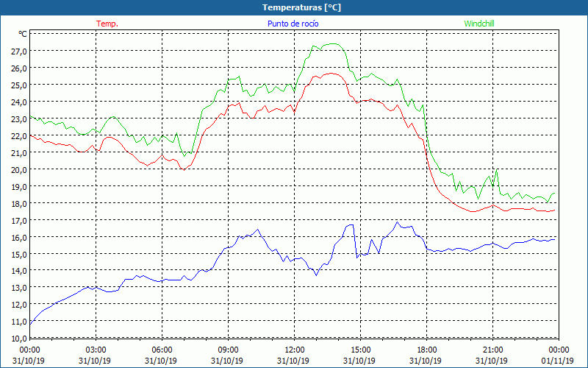Viewport: 588px width, 368px height.
Task: Select the green 'Windchill' legend label
Action: point(479,24)
